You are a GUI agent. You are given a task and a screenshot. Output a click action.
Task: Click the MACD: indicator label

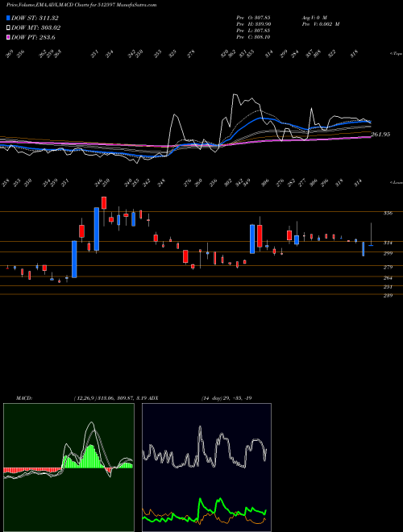tap(24, 397)
